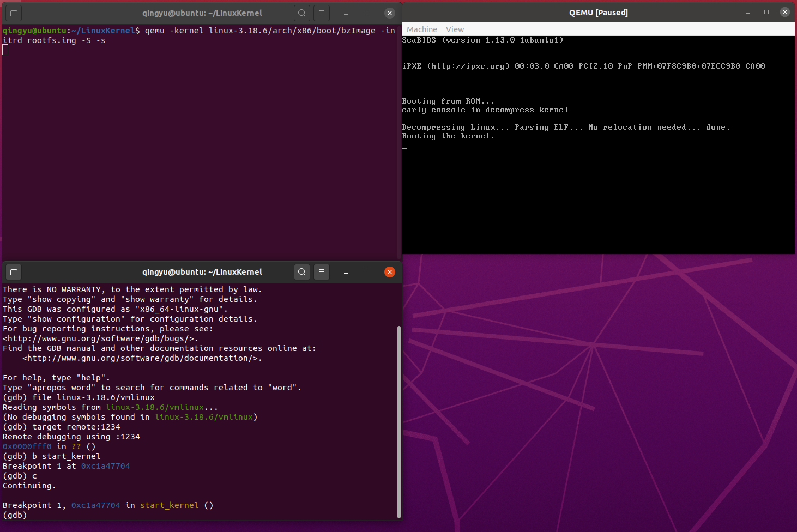
Task: Open hamburger menu in top terminal window
Action: pyautogui.click(x=322, y=13)
